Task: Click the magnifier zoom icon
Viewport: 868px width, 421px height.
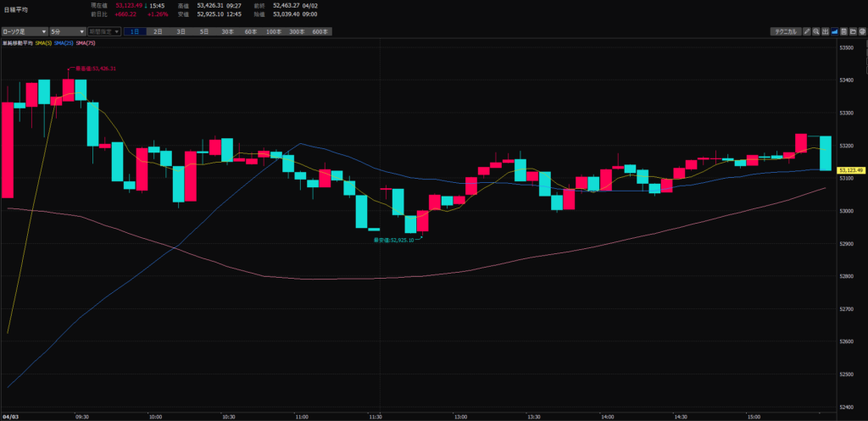Action: click(x=816, y=31)
